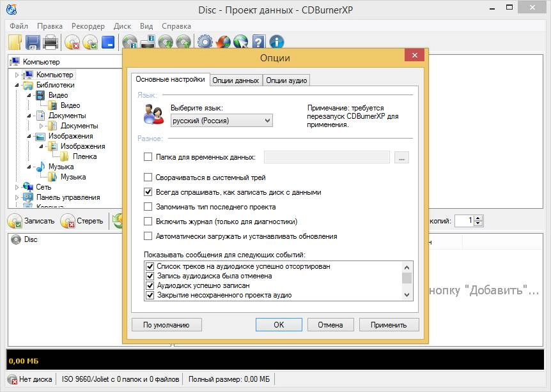
Task: Collapse the Документы library node
Action: [29, 116]
